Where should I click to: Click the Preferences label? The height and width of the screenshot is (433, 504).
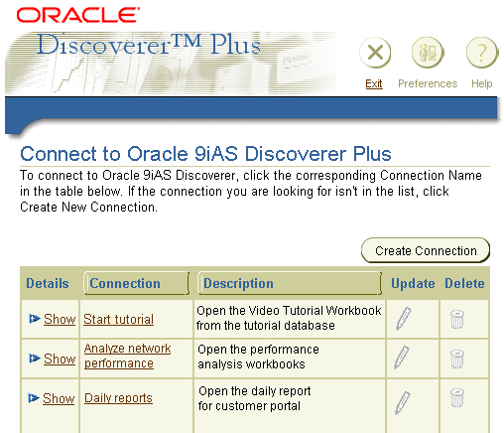pyautogui.click(x=428, y=83)
